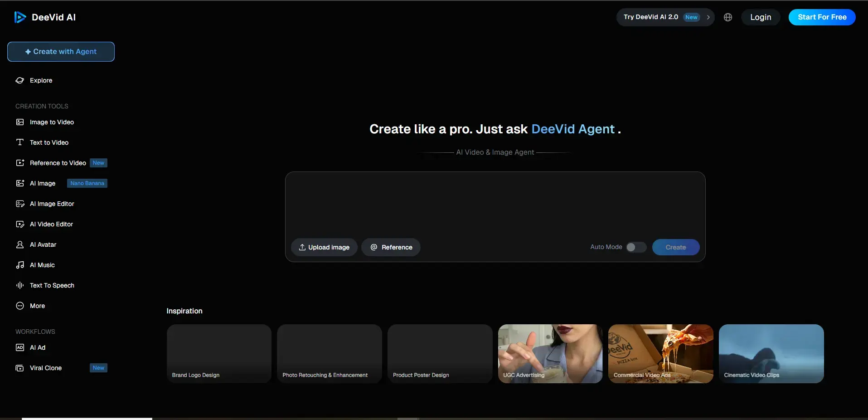The image size is (868, 420).
Task: Open the language globe icon
Action: click(728, 17)
